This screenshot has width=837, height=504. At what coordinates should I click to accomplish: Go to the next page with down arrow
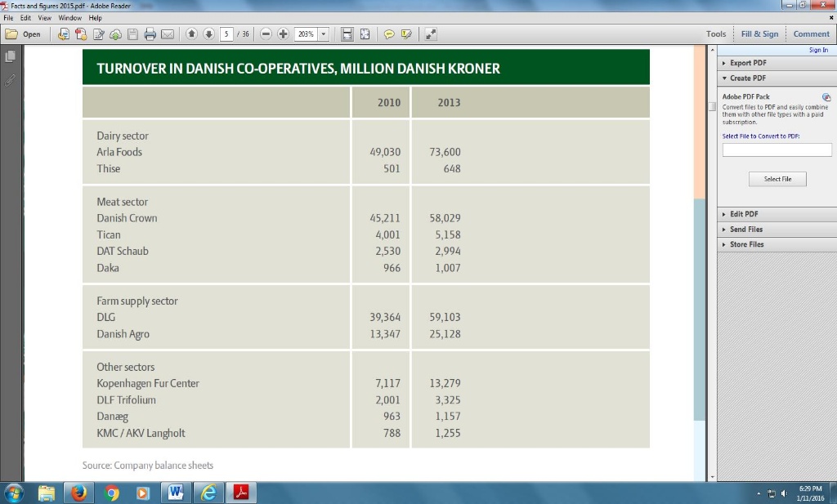pos(208,34)
